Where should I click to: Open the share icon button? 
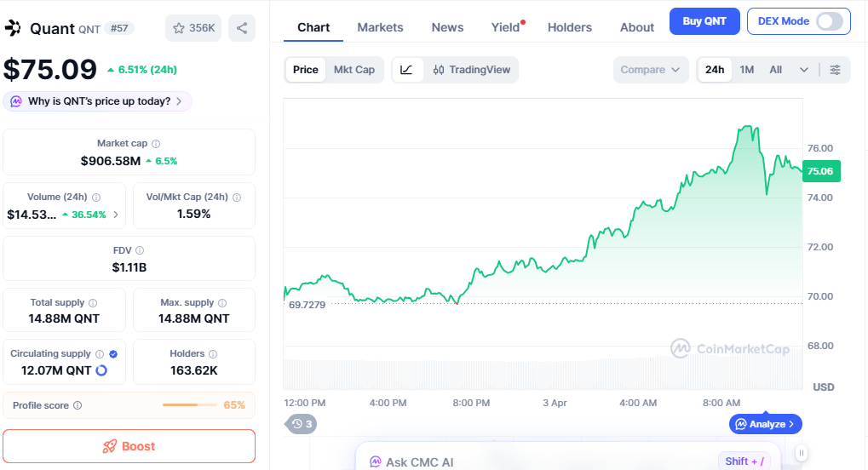pos(242,28)
